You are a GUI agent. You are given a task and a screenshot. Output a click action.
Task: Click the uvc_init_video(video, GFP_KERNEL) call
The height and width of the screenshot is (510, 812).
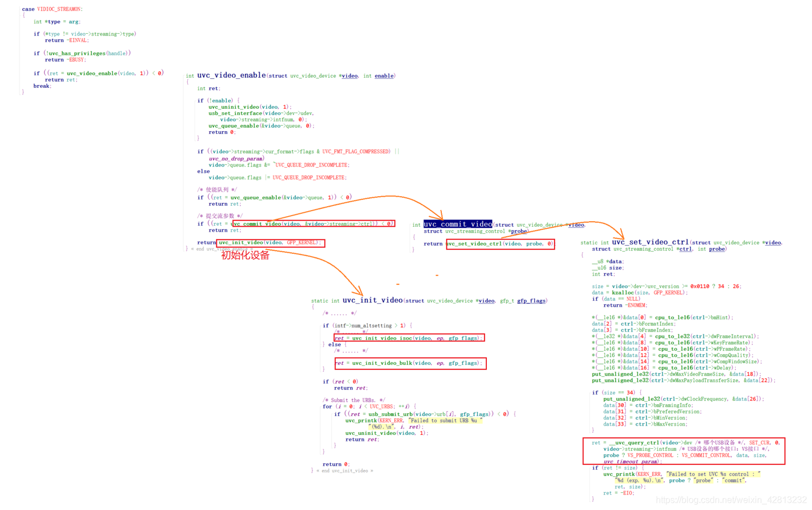[x=269, y=243]
